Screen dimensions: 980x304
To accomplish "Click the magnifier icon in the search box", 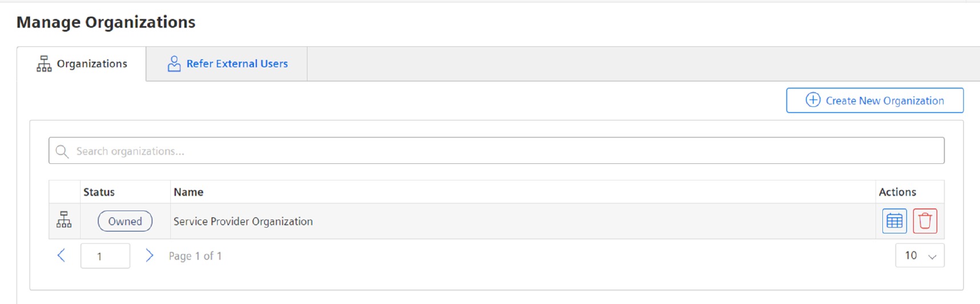I will pyautogui.click(x=62, y=151).
